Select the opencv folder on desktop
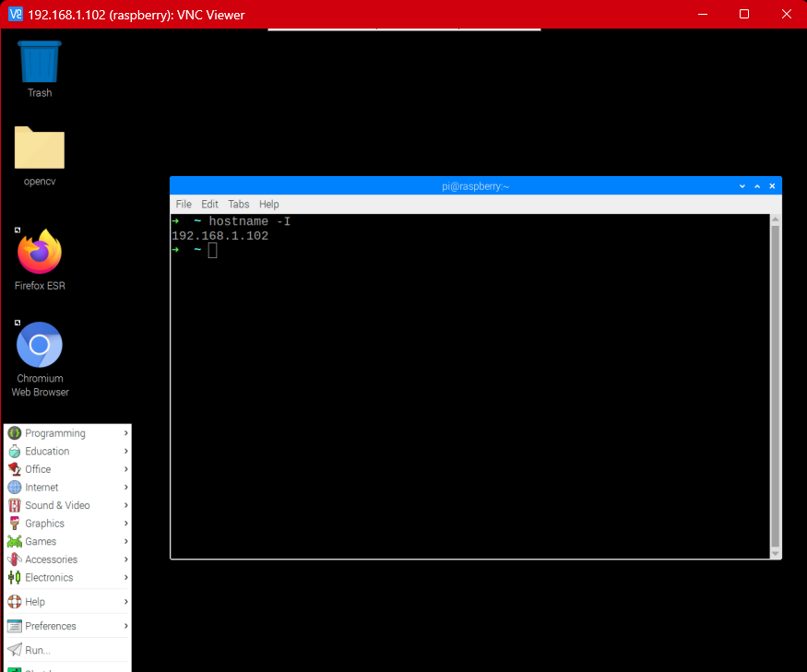The width and height of the screenshot is (807, 672). coord(40,147)
